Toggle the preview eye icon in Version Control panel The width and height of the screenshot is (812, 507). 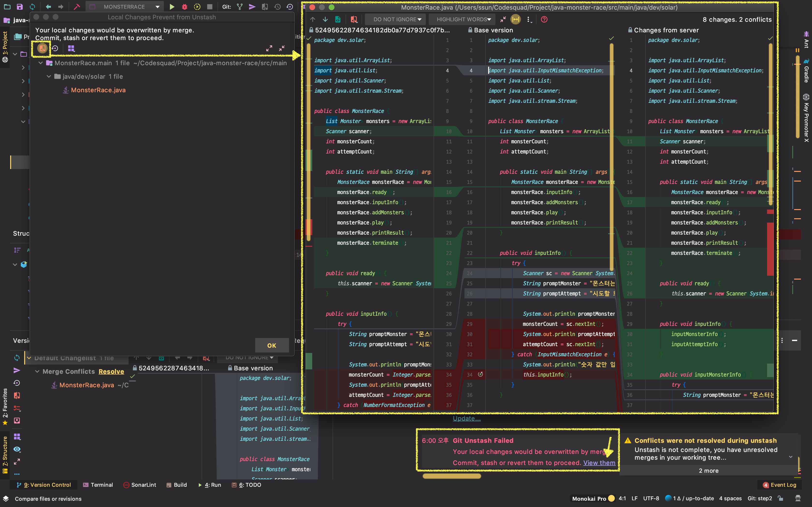[x=17, y=449]
